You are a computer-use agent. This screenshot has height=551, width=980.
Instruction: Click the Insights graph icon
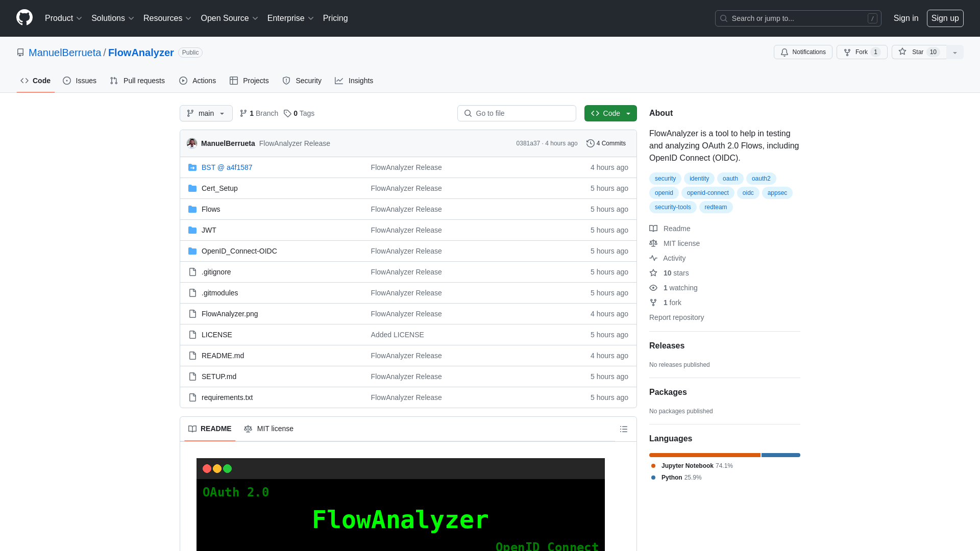339,81
